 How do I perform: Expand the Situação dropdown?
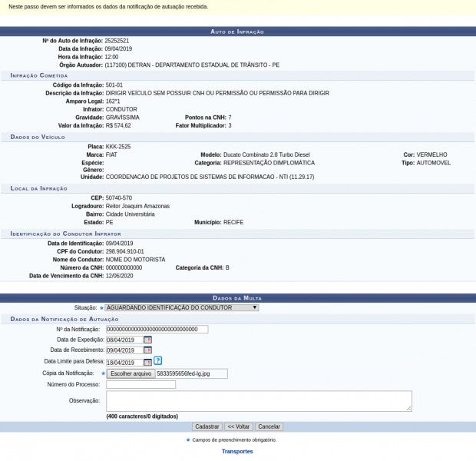[x=182, y=307]
